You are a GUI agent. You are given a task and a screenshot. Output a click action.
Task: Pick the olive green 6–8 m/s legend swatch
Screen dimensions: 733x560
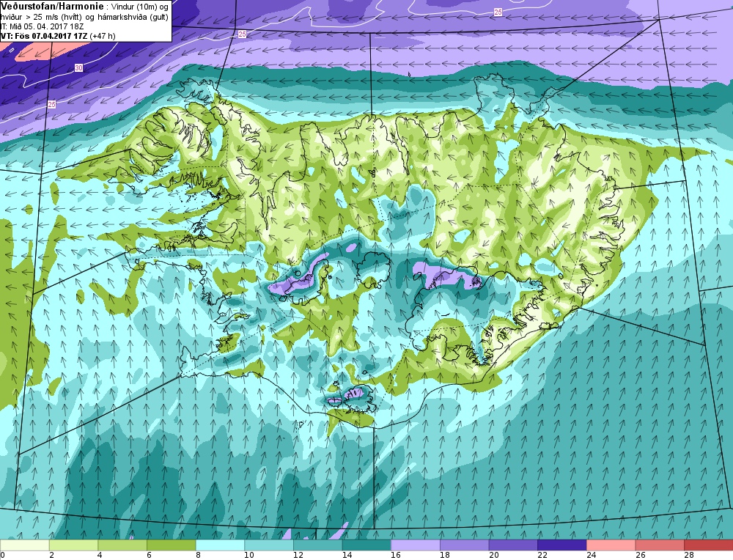click(x=171, y=545)
